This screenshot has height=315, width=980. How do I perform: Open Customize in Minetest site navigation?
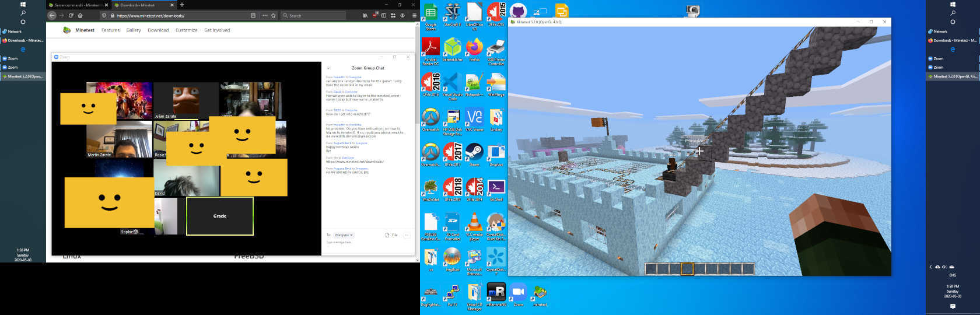click(x=186, y=30)
